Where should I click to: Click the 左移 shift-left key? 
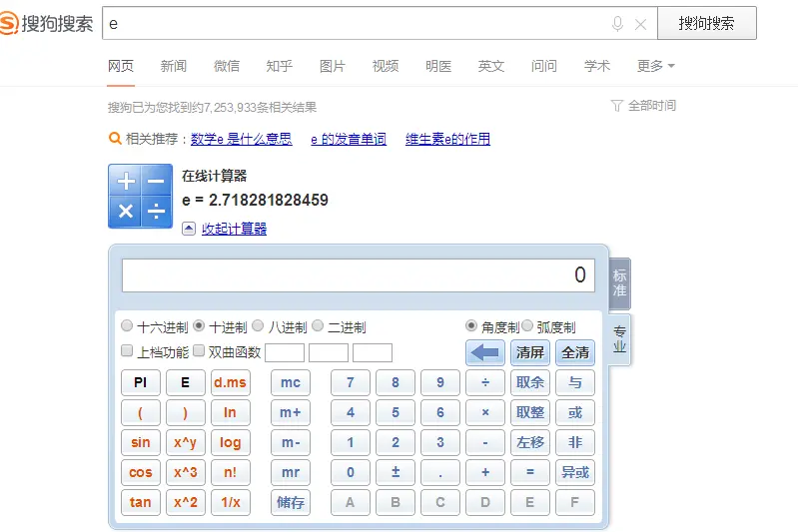coord(529,442)
